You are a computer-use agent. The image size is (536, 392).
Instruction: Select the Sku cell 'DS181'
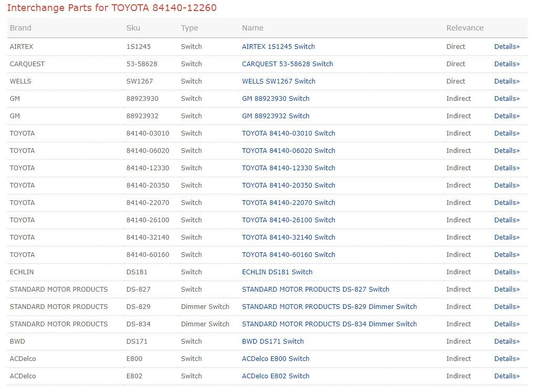pos(137,272)
